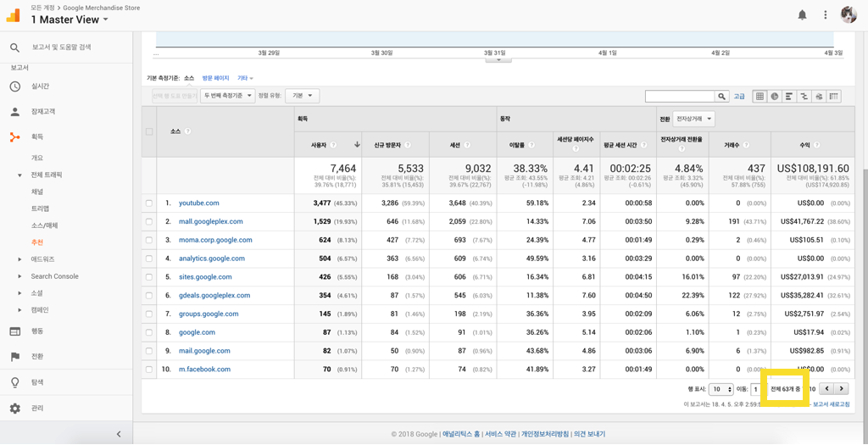This screenshot has height=445, width=868.
Task: Open the 전자상거래 conversion dropdown
Action: click(694, 119)
